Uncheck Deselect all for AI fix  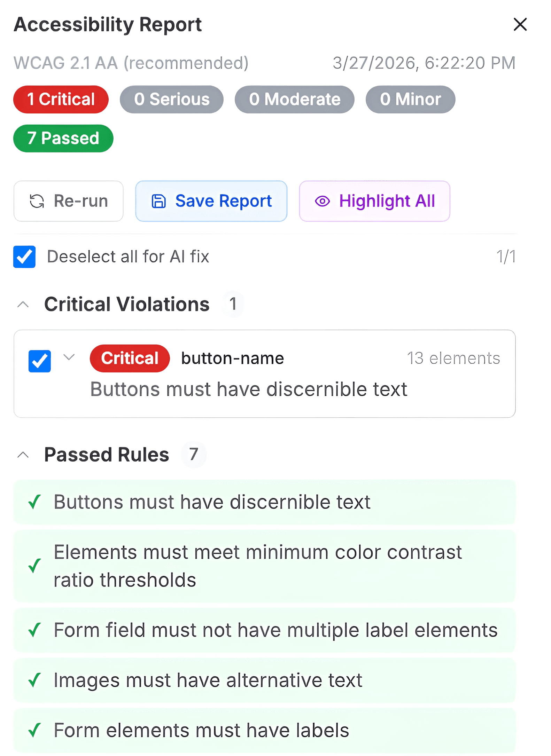click(x=24, y=257)
